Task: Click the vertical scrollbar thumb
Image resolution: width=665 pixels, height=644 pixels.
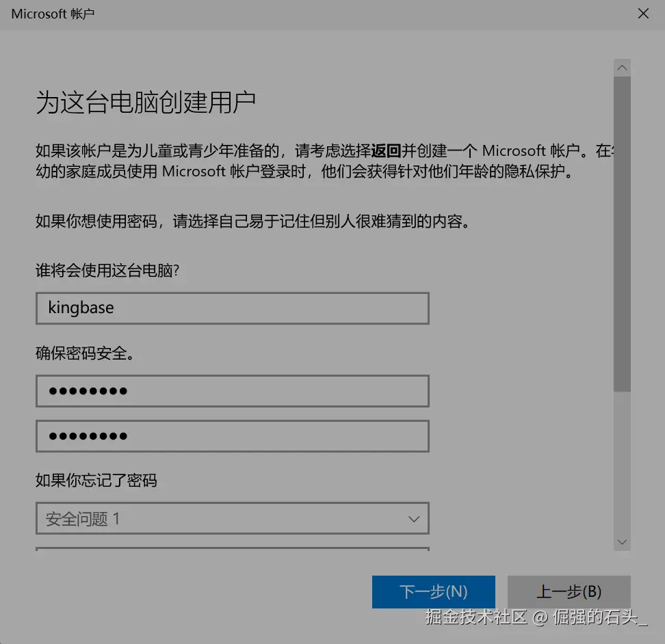Action: (x=622, y=234)
